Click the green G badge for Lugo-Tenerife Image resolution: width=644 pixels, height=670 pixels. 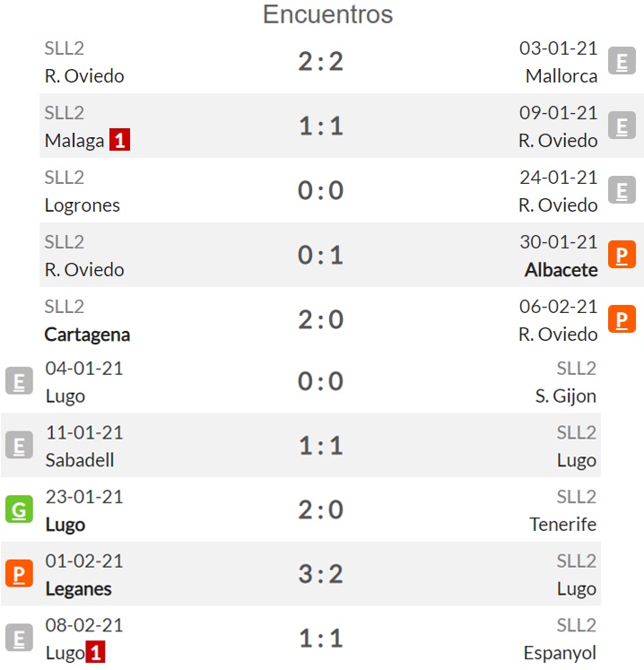click(x=19, y=509)
